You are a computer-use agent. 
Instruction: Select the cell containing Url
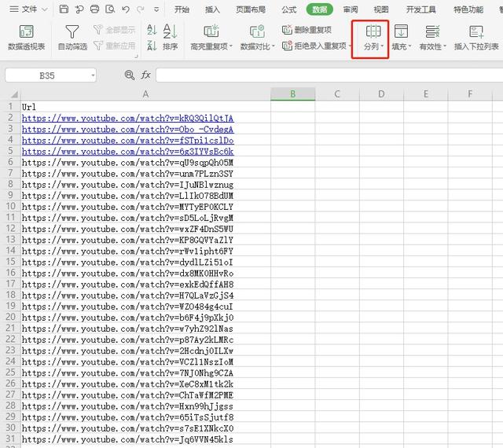point(145,107)
